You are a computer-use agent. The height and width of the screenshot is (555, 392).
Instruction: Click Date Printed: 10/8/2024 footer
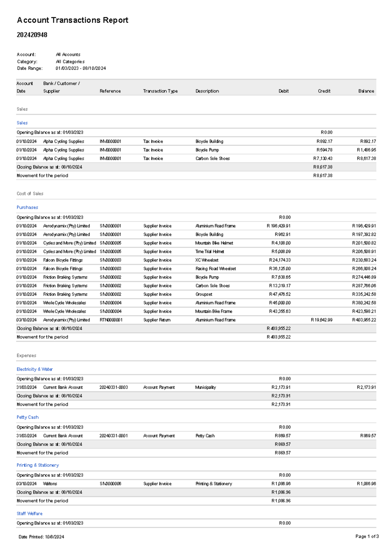pyautogui.click(x=41, y=537)
